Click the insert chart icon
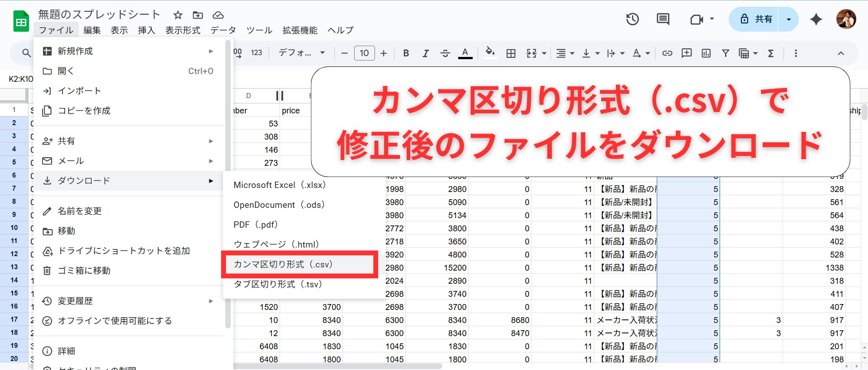Screen dimensions: 868x370 tap(706, 53)
